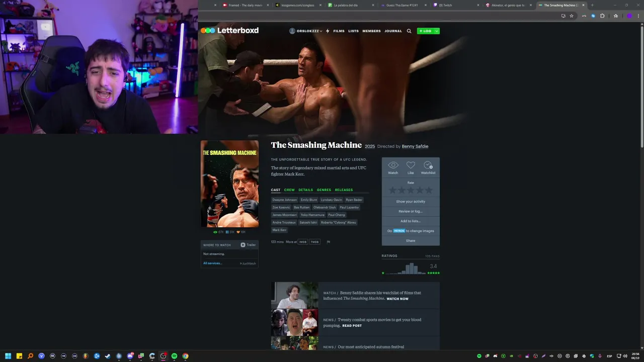The height and width of the screenshot is (362, 644).
Task: Play the Trailer in Where to Watch
Action: coord(248,245)
